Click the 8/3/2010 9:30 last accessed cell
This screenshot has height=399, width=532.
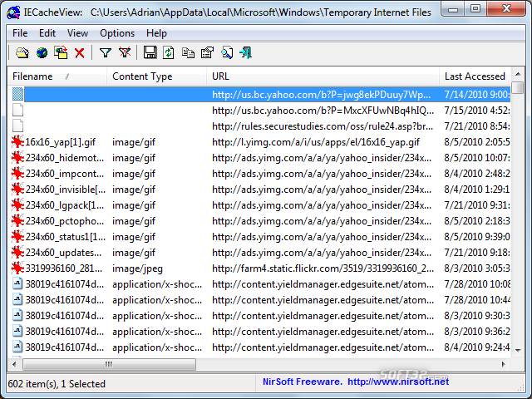click(x=476, y=316)
